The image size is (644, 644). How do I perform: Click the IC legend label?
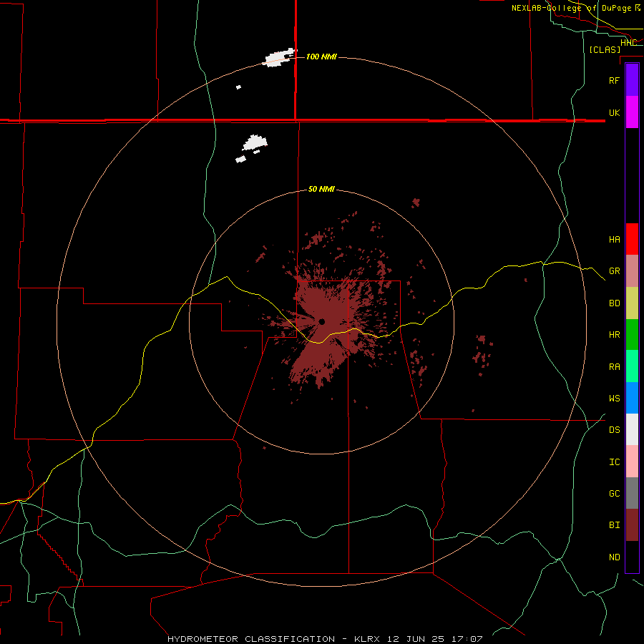pyautogui.click(x=614, y=462)
